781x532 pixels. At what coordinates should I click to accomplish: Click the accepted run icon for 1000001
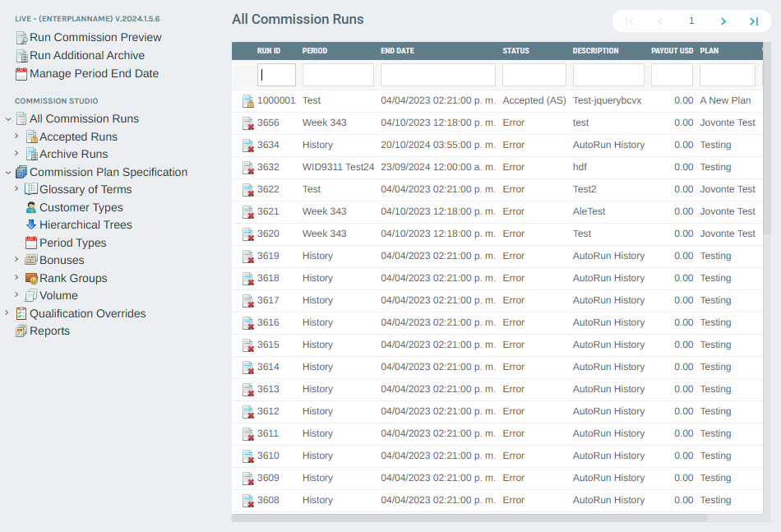[247, 101]
